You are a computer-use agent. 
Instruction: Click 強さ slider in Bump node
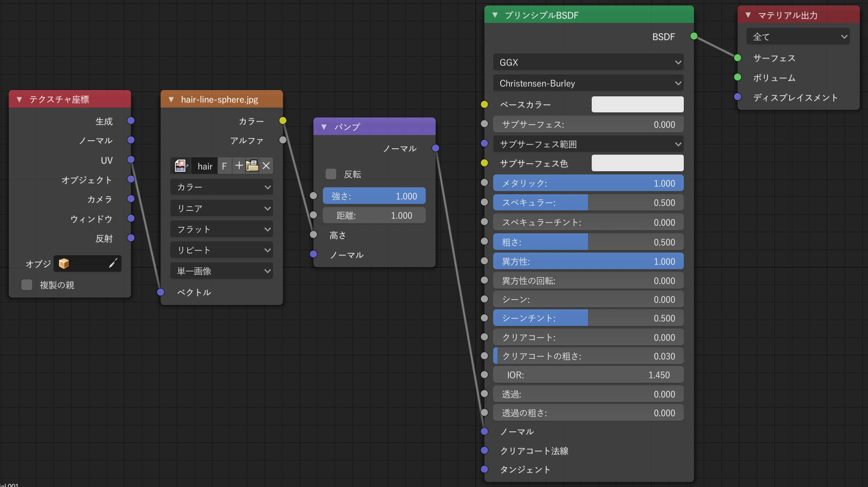point(374,196)
